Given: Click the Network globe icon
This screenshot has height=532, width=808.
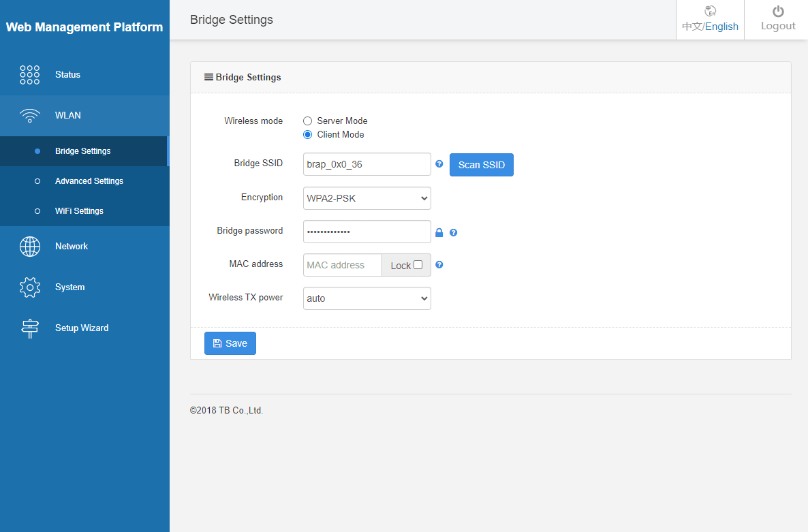Looking at the screenshot, I should (30, 247).
